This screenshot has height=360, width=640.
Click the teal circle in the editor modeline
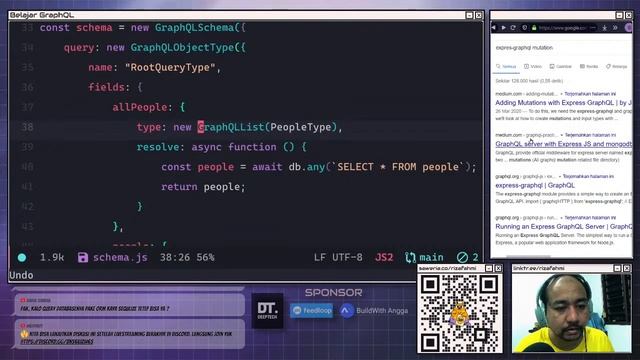tap(22, 258)
